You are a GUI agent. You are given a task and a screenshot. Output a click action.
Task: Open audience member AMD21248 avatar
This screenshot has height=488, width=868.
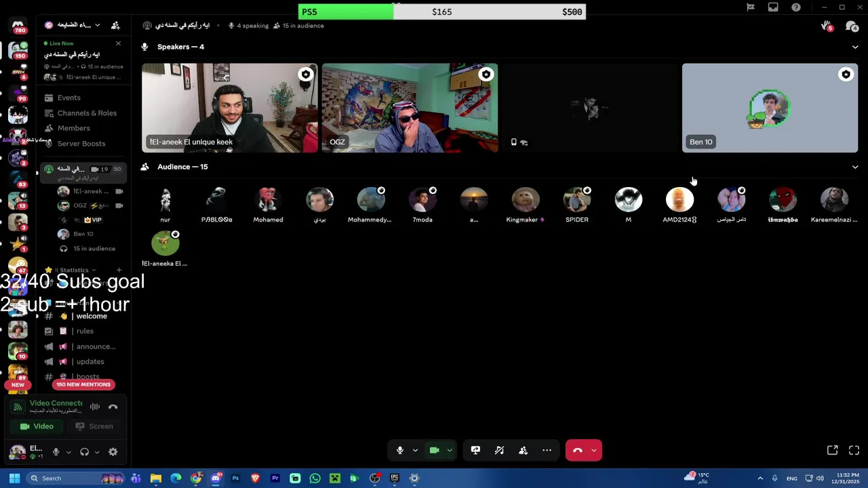[x=680, y=200]
